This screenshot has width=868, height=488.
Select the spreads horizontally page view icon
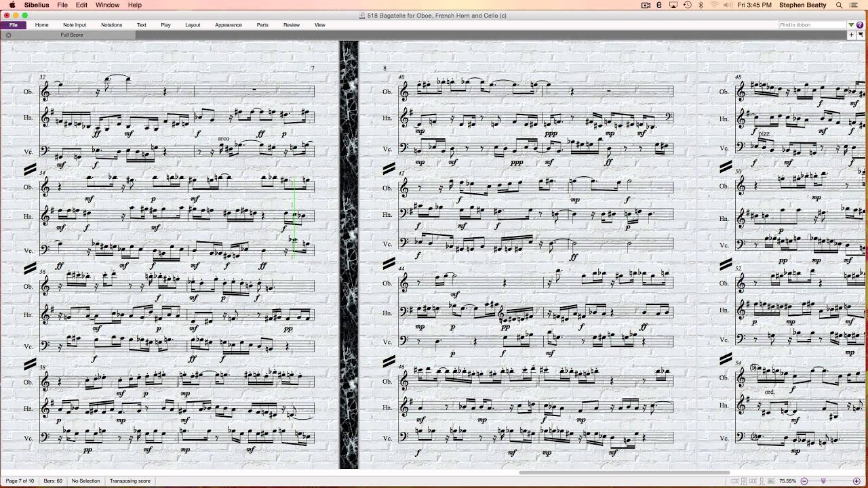pos(735,481)
